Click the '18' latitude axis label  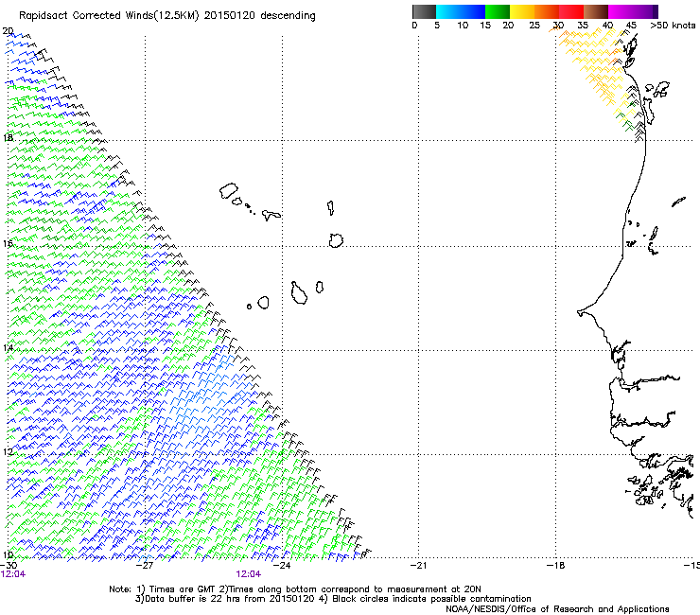point(8,137)
